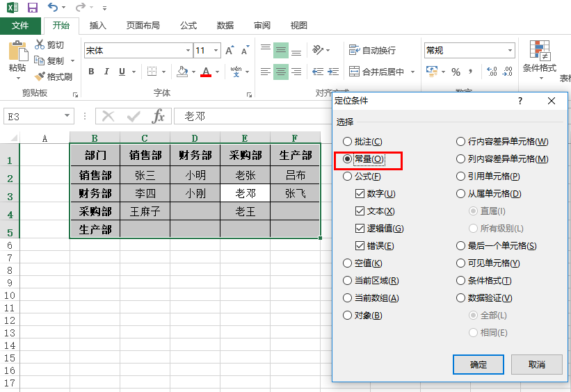The height and width of the screenshot is (392, 571).
Task: Increase decimal places
Action: (492, 72)
